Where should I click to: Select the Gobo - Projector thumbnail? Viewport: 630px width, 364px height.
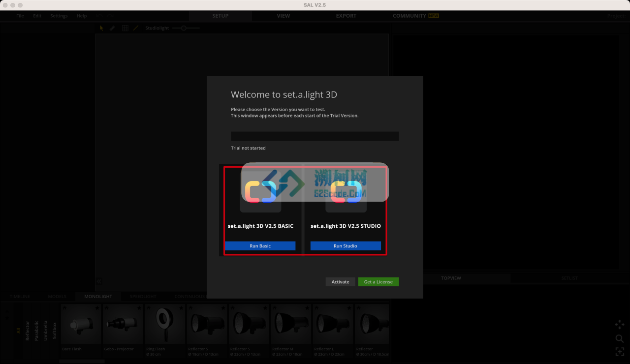click(123, 324)
